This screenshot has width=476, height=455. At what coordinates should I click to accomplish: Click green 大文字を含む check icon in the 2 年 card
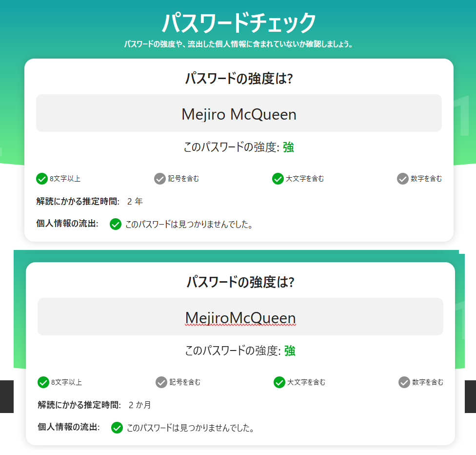pyautogui.click(x=278, y=179)
